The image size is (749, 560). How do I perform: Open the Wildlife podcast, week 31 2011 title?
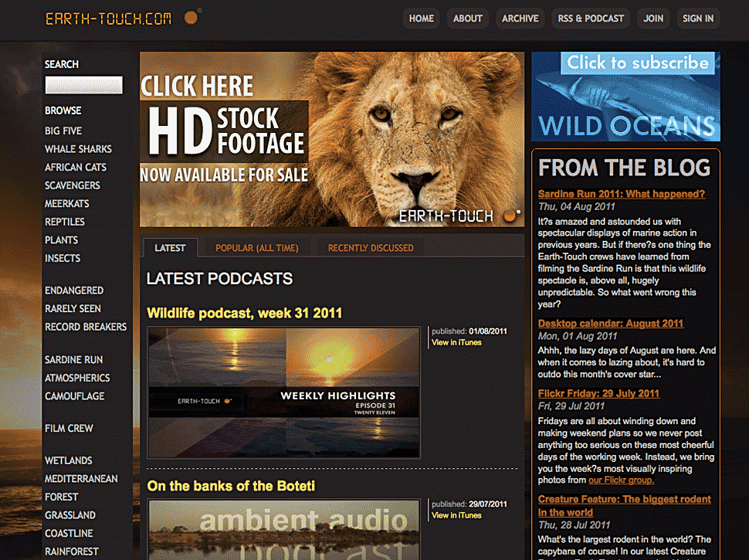(245, 313)
